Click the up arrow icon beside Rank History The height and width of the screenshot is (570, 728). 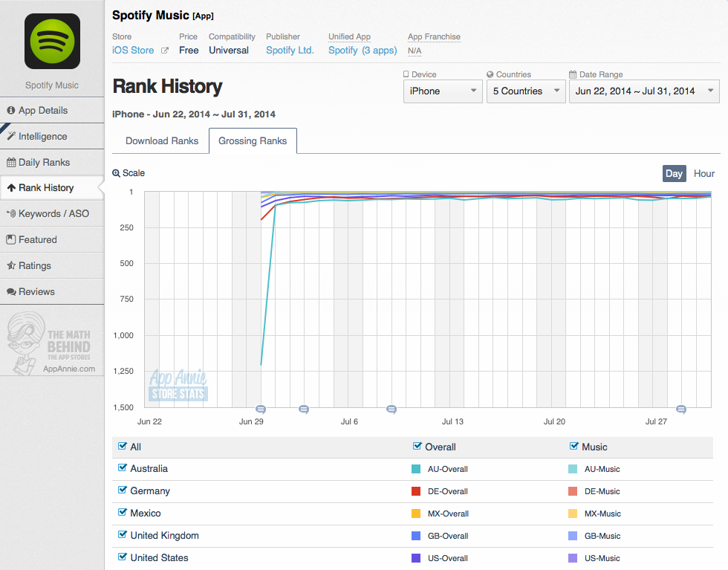point(11,188)
